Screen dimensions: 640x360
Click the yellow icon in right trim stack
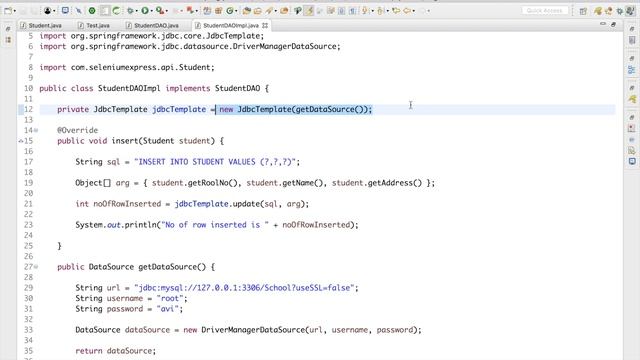coord(632,99)
